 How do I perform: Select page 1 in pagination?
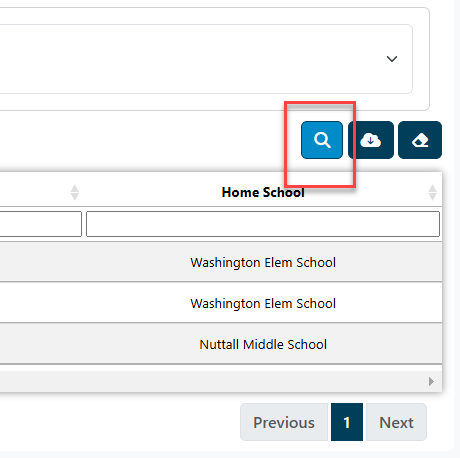(x=347, y=422)
